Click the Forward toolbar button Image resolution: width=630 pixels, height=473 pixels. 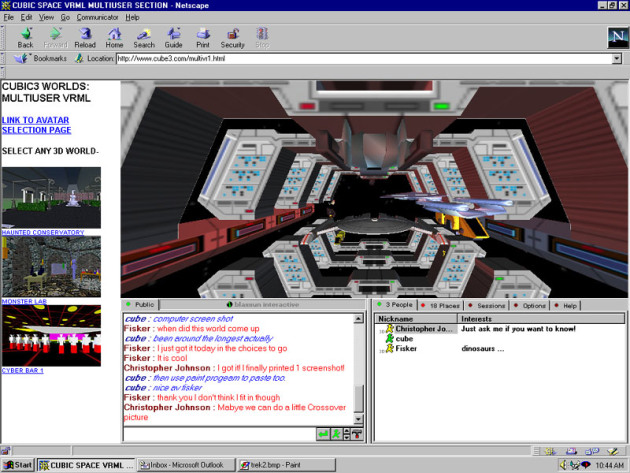[55, 38]
